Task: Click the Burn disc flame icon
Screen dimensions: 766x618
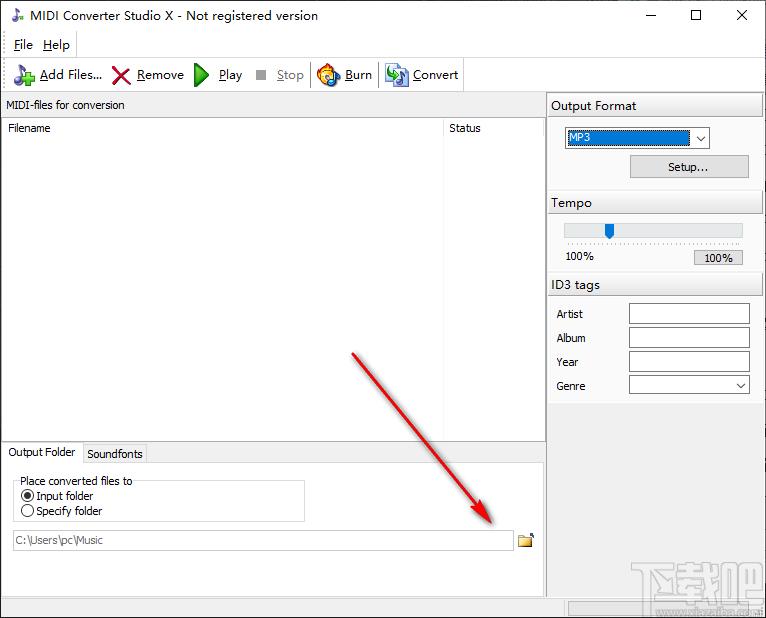Action: click(x=328, y=75)
